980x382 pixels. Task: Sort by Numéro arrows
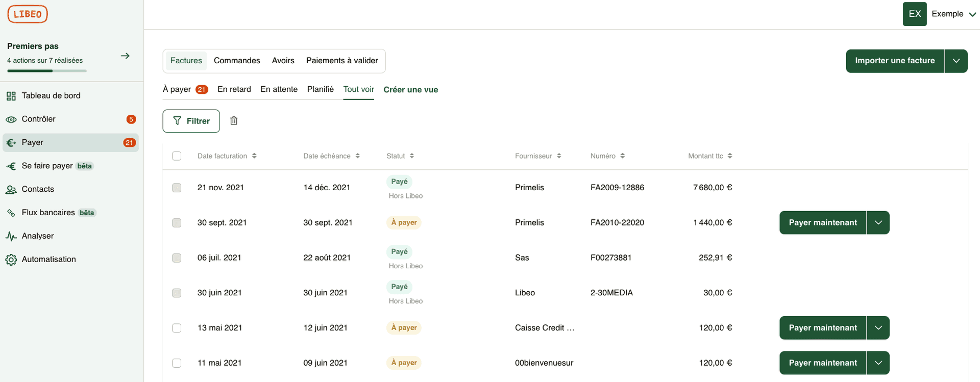622,156
